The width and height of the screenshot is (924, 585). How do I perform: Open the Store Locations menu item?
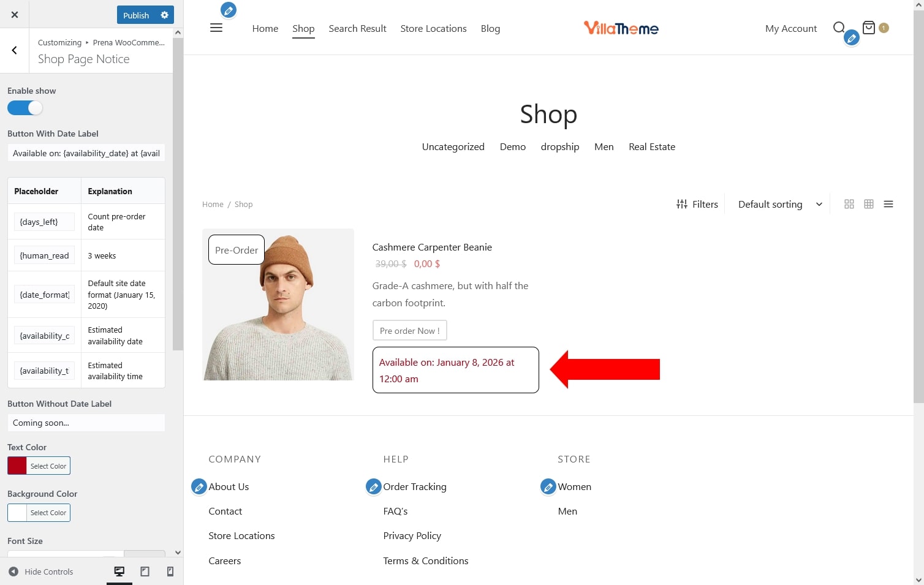click(433, 29)
